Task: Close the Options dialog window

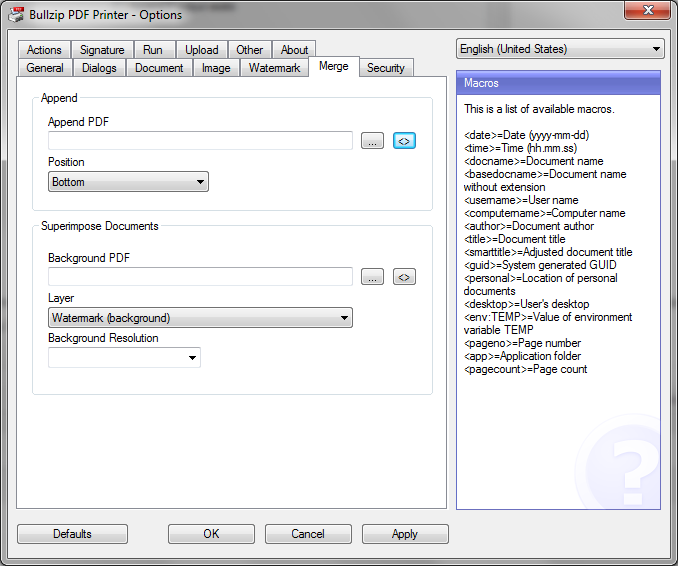Action: point(648,10)
